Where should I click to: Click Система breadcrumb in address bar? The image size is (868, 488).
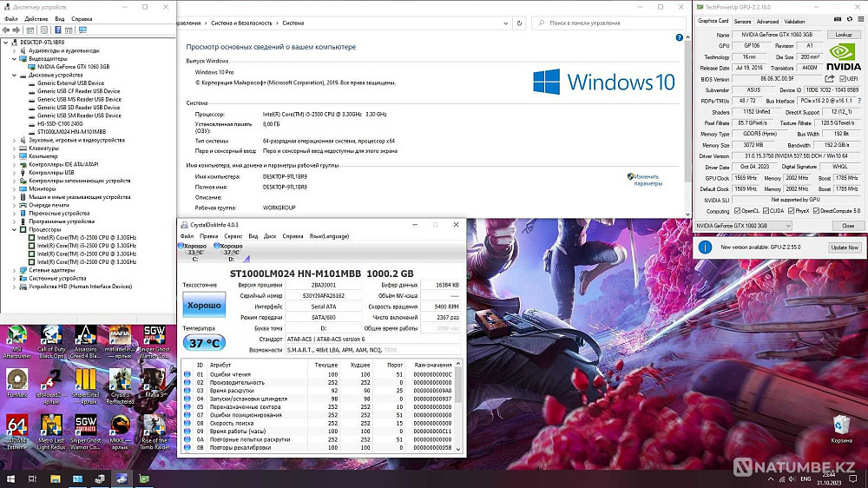coord(293,23)
